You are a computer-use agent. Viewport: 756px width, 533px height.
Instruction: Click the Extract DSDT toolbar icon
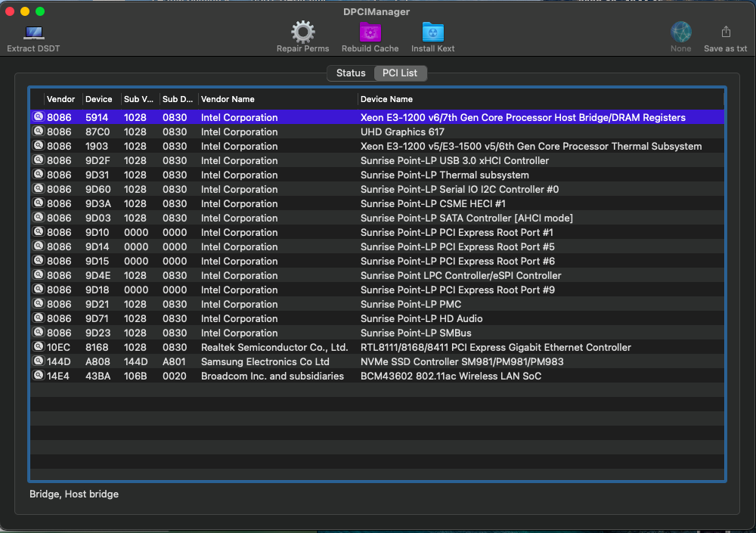click(34, 33)
